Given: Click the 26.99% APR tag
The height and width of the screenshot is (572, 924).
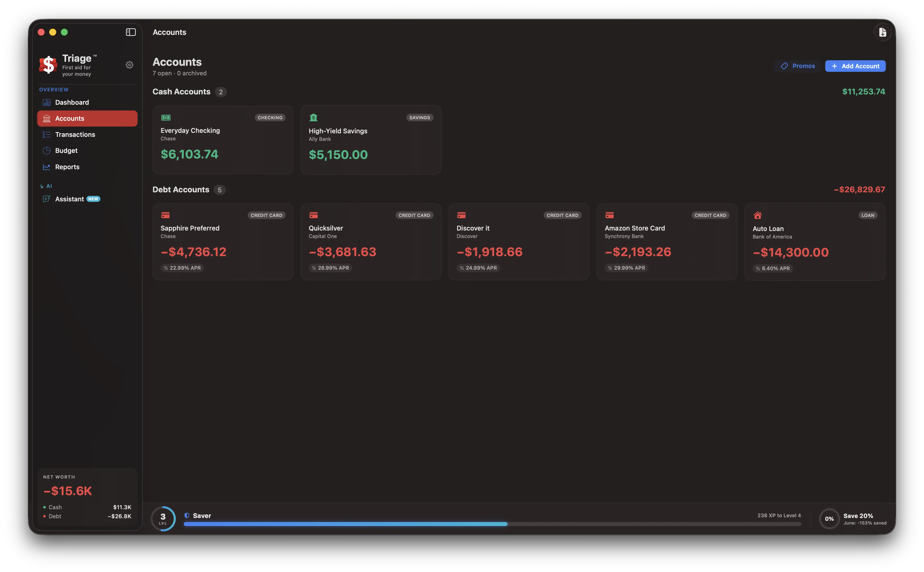Looking at the screenshot, I should [x=330, y=268].
